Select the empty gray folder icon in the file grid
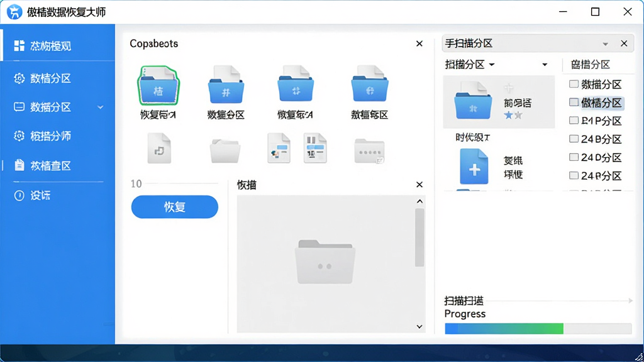 225,151
